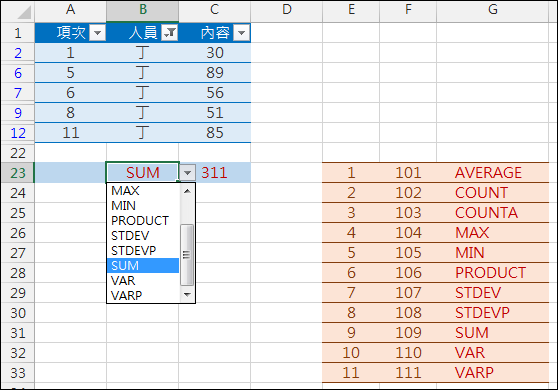558x390 pixels.
Task: Click the VARP cell in column G
Action: coord(493,372)
